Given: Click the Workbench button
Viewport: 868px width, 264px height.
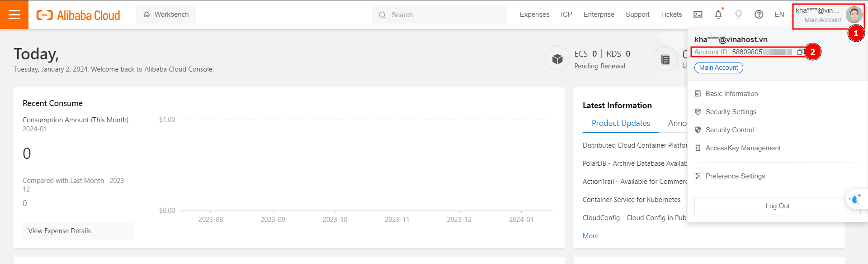Looking at the screenshot, I should [x=166, y=14].
